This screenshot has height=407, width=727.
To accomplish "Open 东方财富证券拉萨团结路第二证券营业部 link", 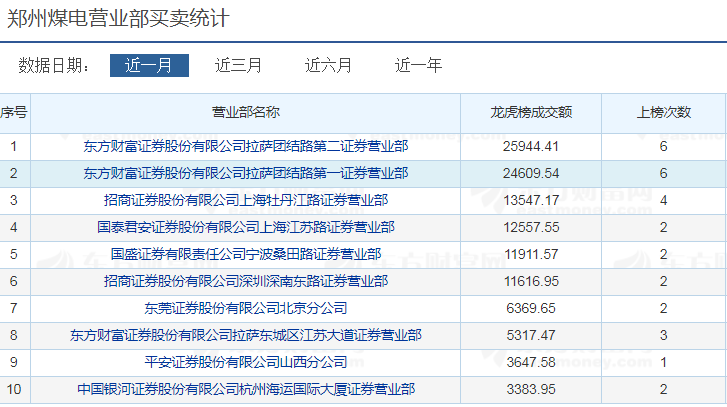I will tap(246, 146).
